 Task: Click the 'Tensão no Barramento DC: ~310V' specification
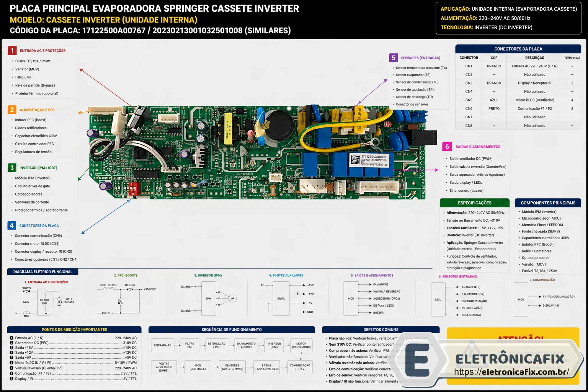pos(473,220)
